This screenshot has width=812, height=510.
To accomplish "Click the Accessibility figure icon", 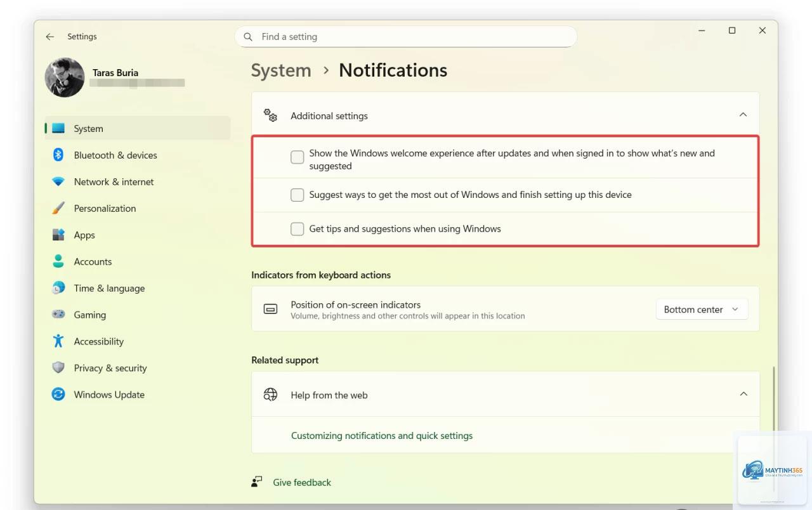I will click(x=58, y=341).
